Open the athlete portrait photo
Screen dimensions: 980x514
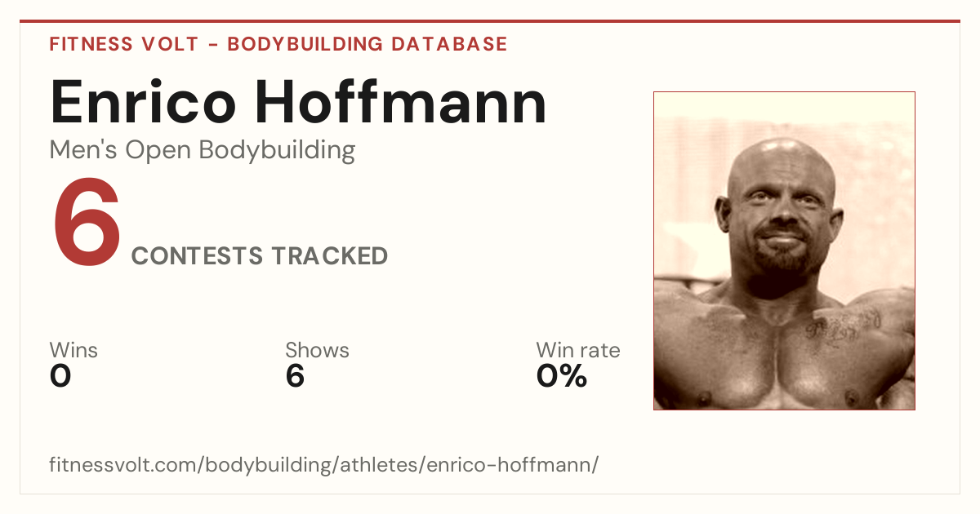784,250
